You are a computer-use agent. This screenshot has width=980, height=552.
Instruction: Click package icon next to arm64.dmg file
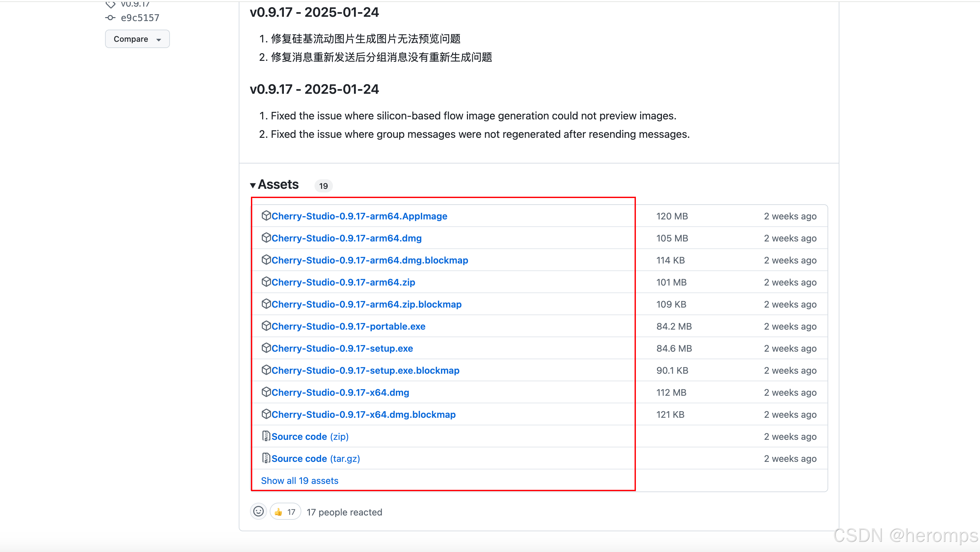click(266, 238)
